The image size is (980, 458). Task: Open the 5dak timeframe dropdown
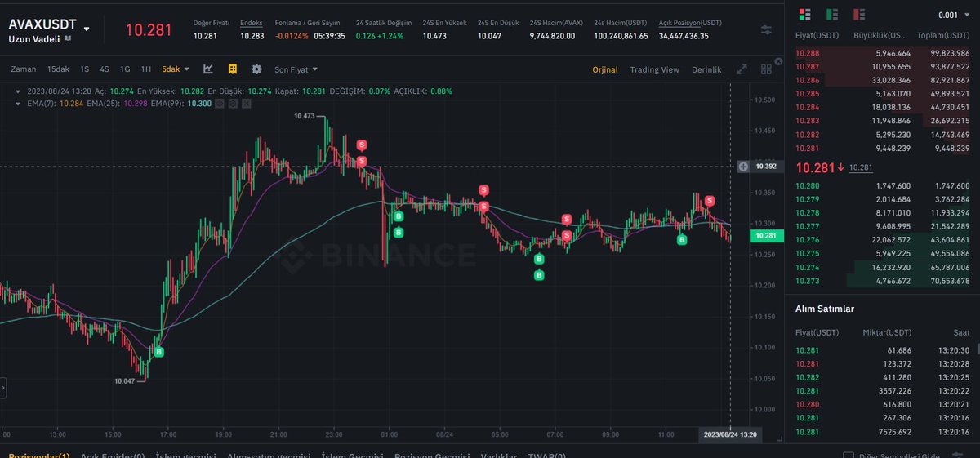coord(176,70)
